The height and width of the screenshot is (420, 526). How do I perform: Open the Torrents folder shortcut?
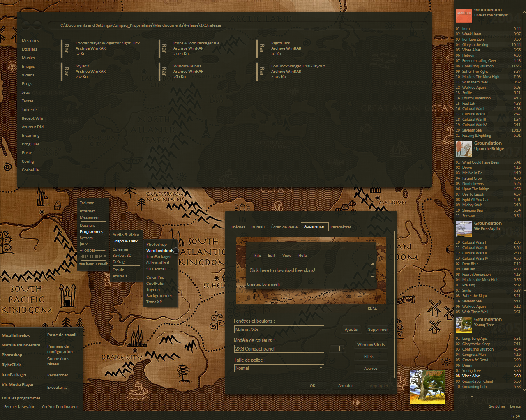[x=30, y=110]
